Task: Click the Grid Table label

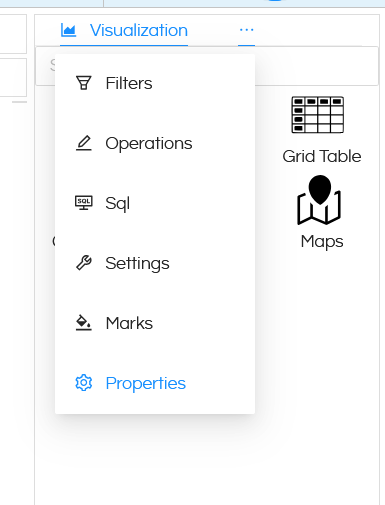Action: 322,156
